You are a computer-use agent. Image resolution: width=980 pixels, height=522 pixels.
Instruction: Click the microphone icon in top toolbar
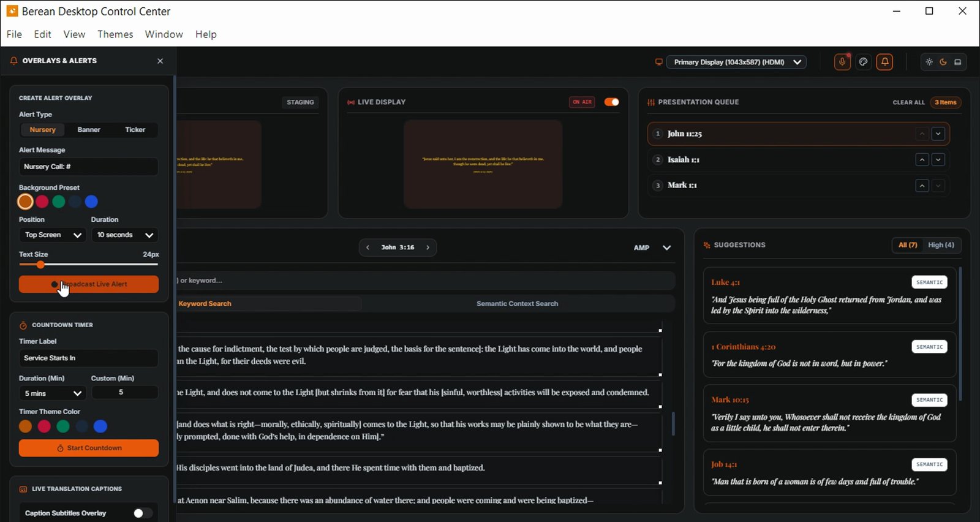[842, 62]
